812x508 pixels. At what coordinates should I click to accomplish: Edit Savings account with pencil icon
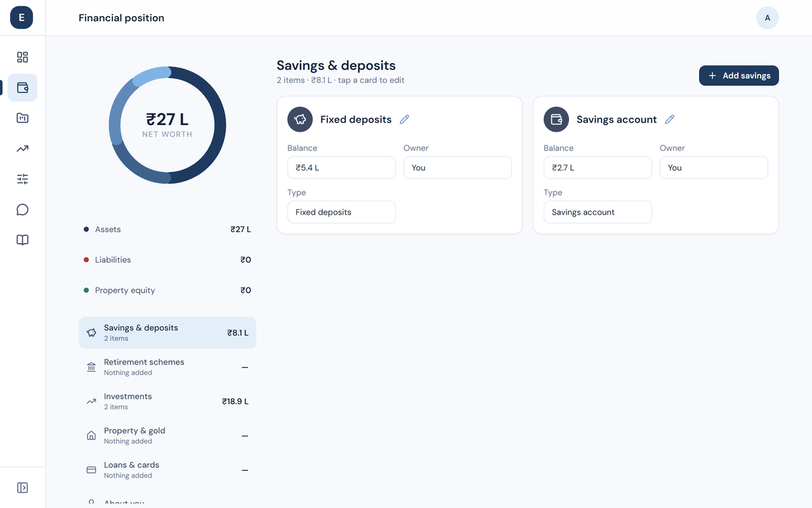click(x=670, y=119)
